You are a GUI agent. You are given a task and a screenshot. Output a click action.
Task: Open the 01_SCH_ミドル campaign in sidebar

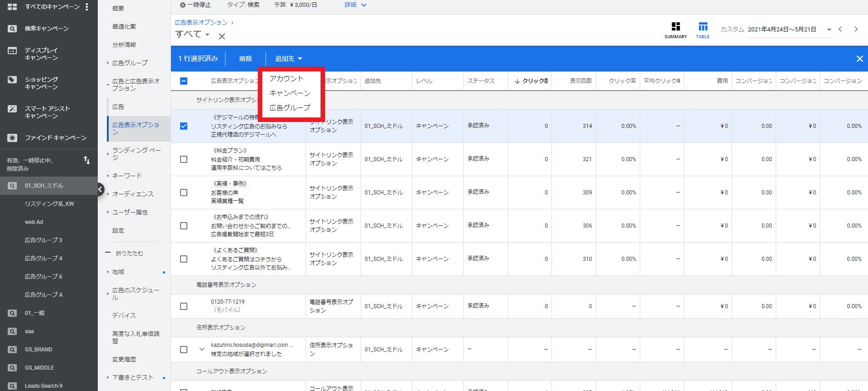click(49, 186)
